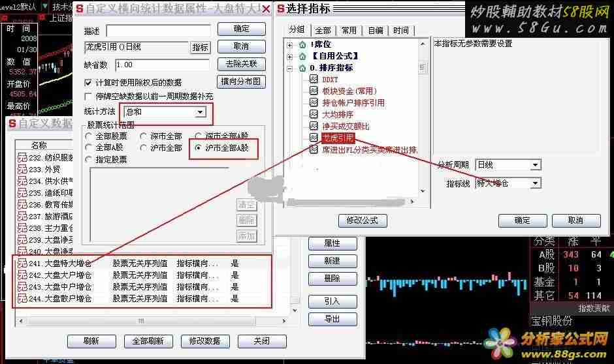
Task: Collapse the 0.排序指标 tree group
Action: pyautogui.click(x=290, y=68)
